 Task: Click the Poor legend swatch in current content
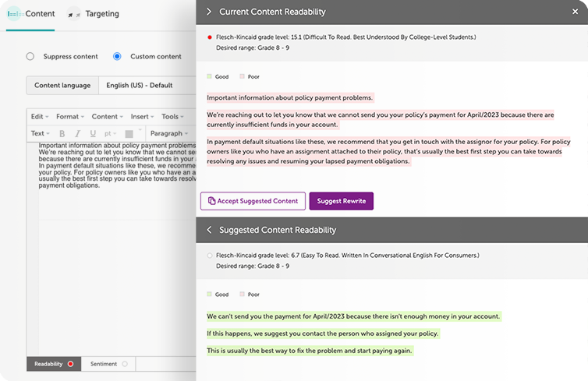click(242, 76)
